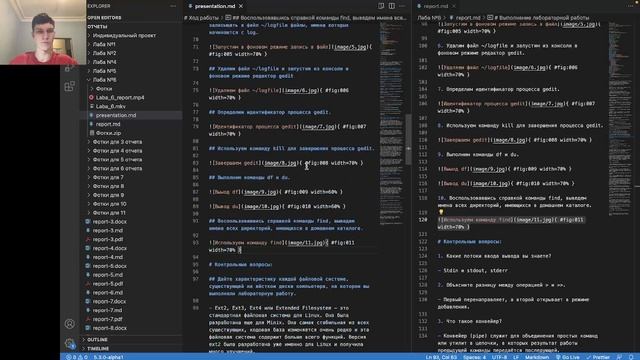This screenshot has width=640, height=360.
Task: Expand Фотки для 8 folder
Action: pyautogui.click(x=108, y=187)
